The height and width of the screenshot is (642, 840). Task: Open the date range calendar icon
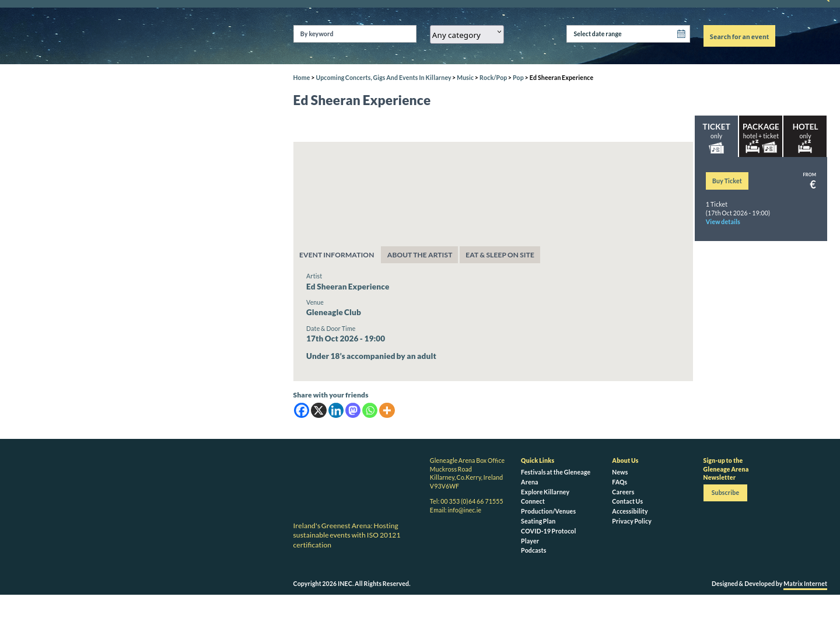(681, 34)
